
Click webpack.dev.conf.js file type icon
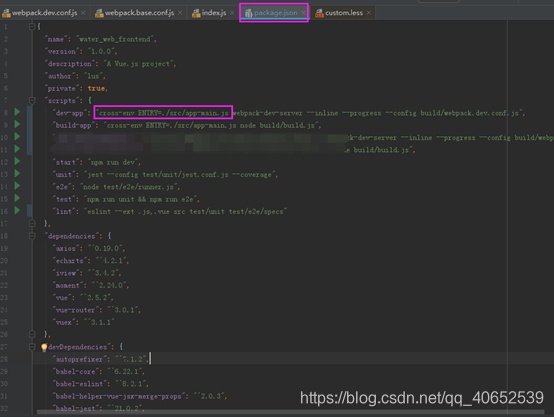[x=6, y=13]
